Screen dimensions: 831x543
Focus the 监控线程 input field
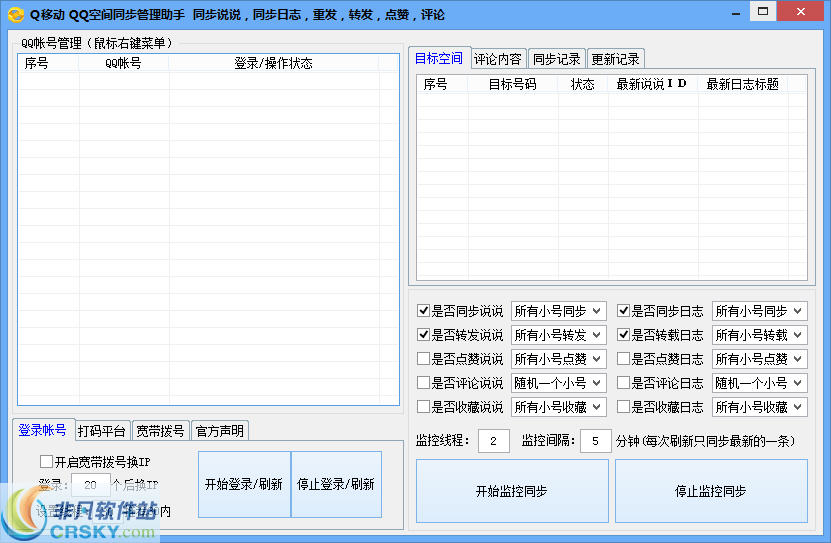493,441
